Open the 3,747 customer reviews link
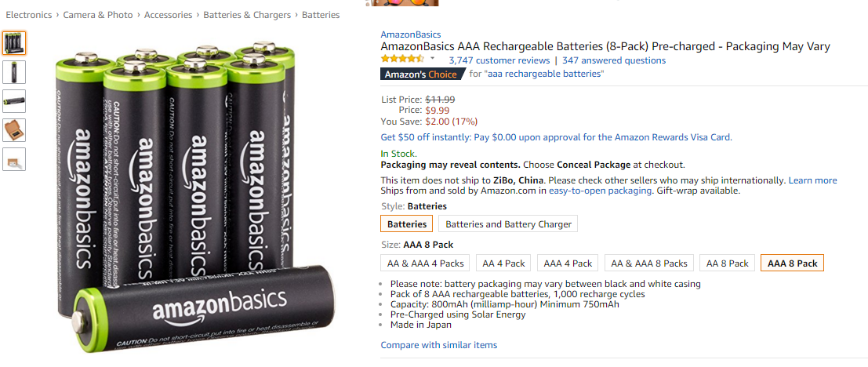 499,60
